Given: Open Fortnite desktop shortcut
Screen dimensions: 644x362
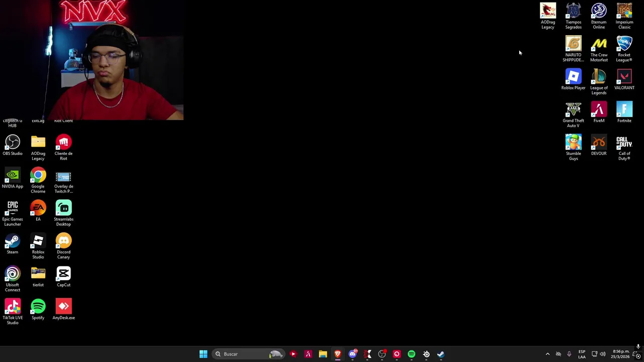Looking at the screenshot, I should (x=624, y=112).
